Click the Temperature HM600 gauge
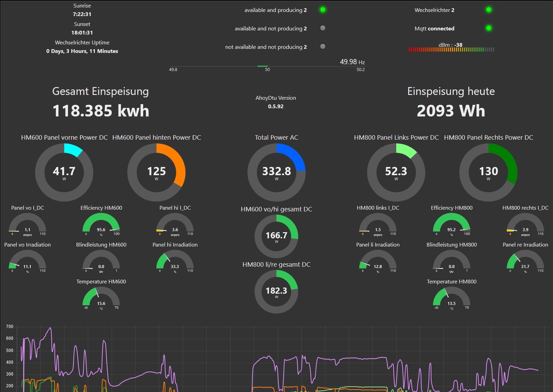This screenshot has height=392, width=553. point(101,298)
